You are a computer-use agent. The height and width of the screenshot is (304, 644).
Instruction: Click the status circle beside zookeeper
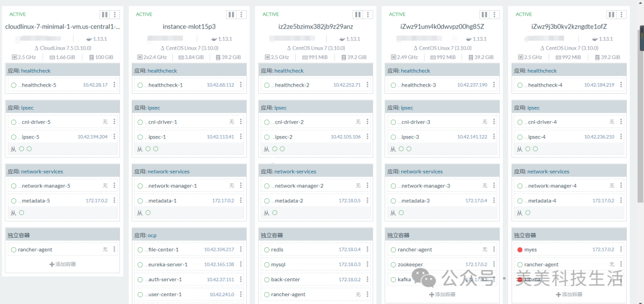tap(394, 265)
